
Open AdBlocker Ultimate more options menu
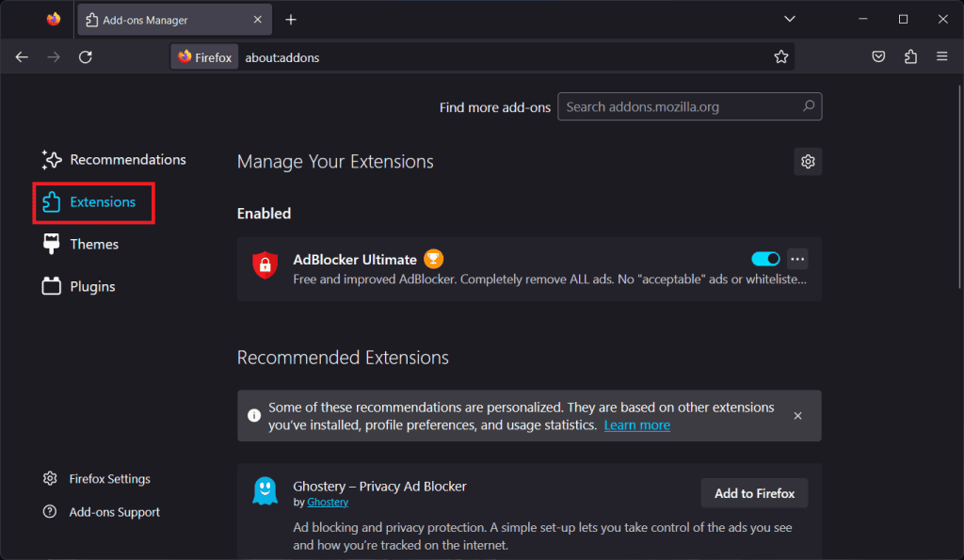[797, 259]
